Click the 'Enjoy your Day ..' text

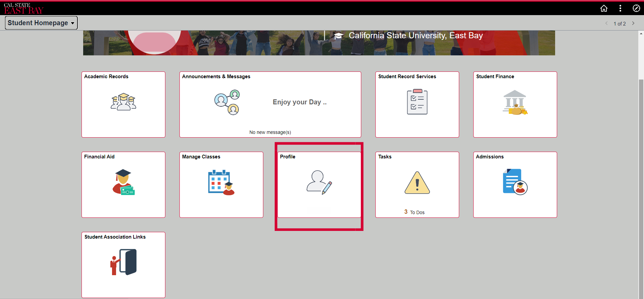(x=300, y=102)
